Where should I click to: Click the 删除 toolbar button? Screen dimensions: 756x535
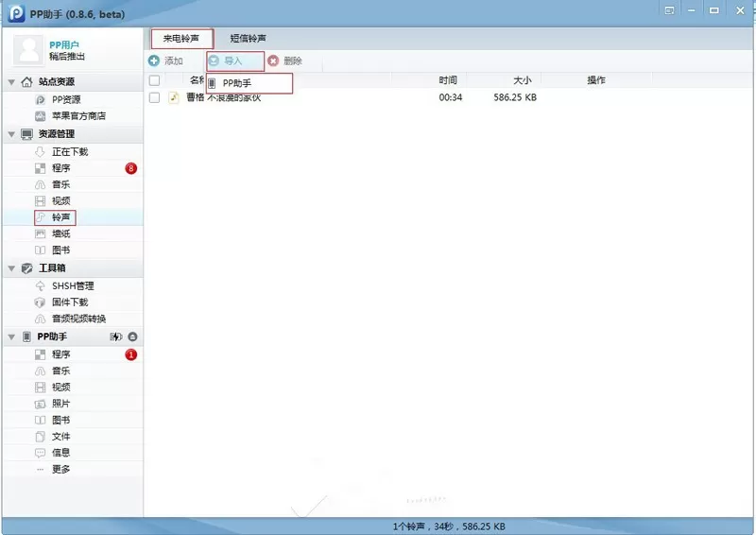(x=285, y=60)
